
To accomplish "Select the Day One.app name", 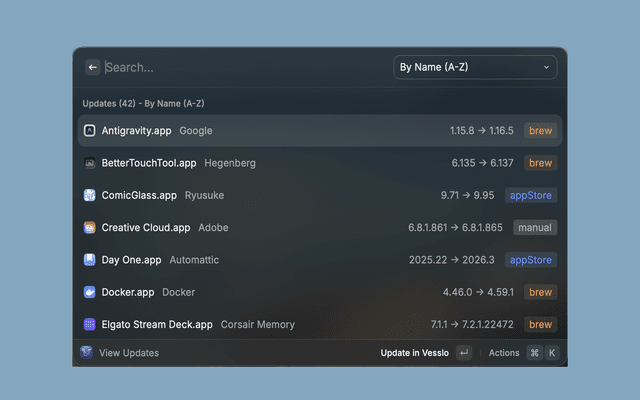I will (131, 260).
